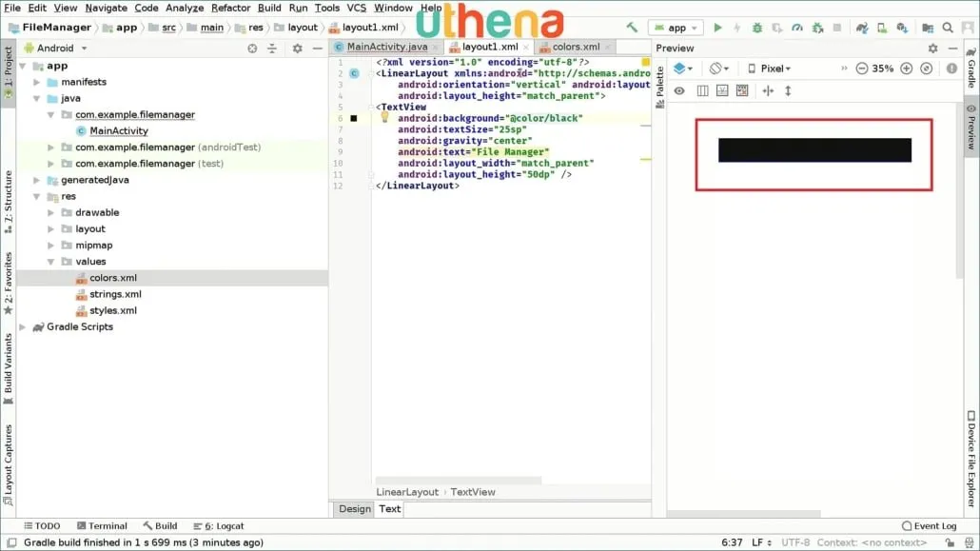Open the design surface layers dropdown

(682, 69)
